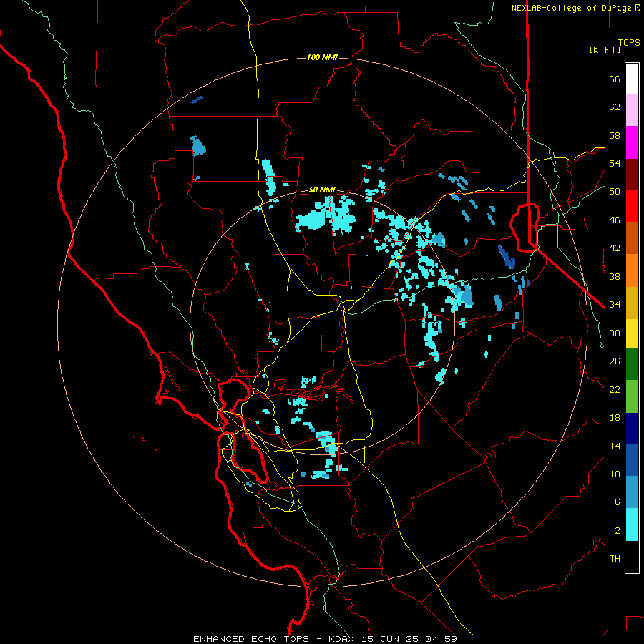Click the legend value '62'
644x644 pixels.
point(615,107)
